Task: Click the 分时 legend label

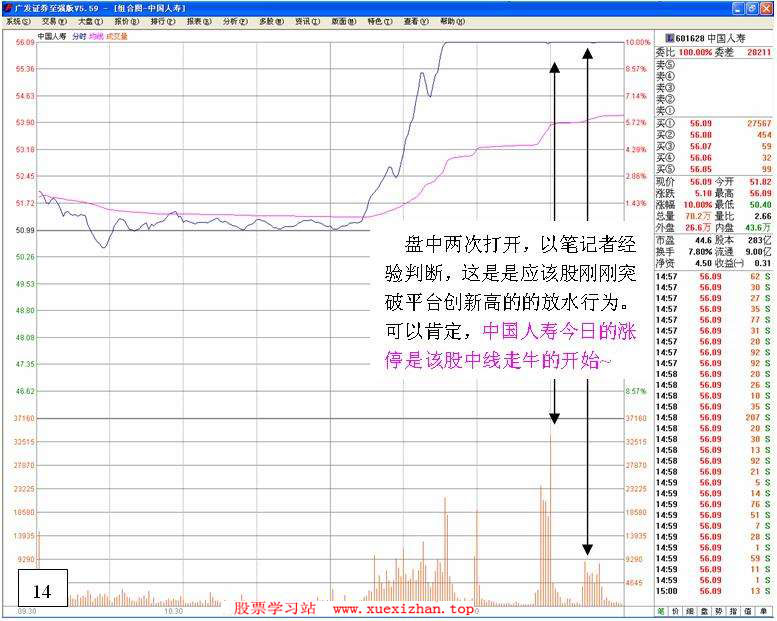Action: point(79,36)
